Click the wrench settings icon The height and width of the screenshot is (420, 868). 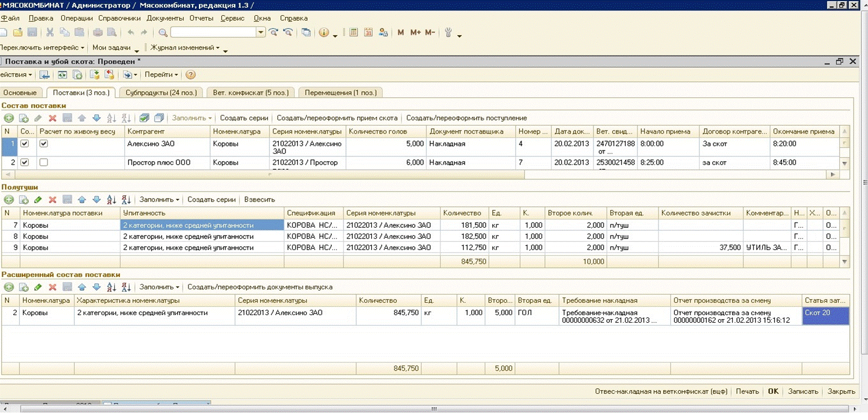pos(448,33)
